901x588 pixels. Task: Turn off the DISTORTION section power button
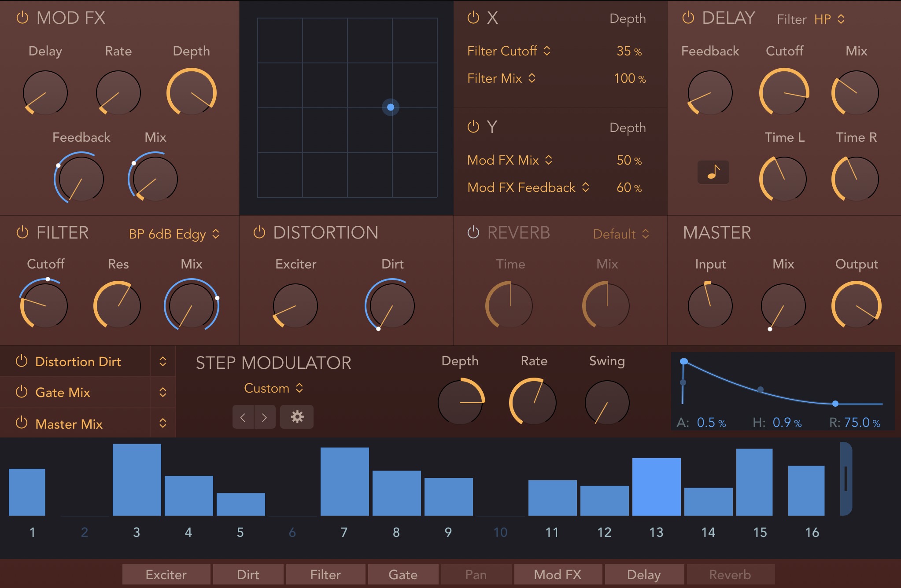259,233
